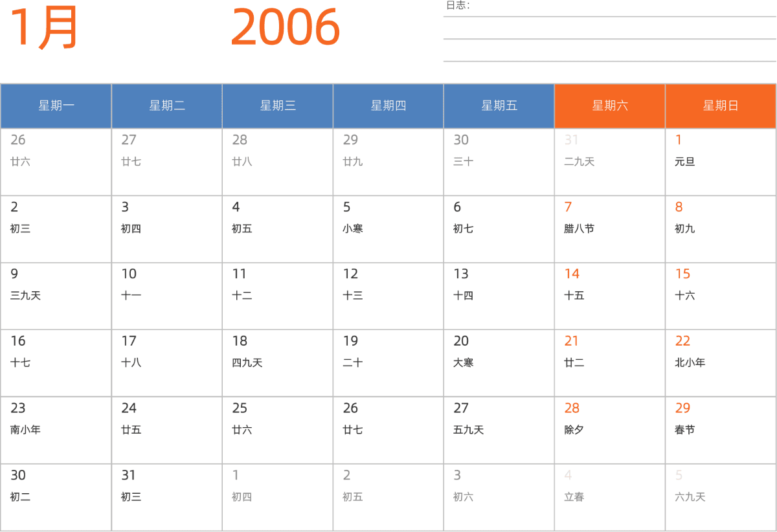777x532 pixels.
Task: Select the 星期四 column header
Action: [x=388, y=106]
